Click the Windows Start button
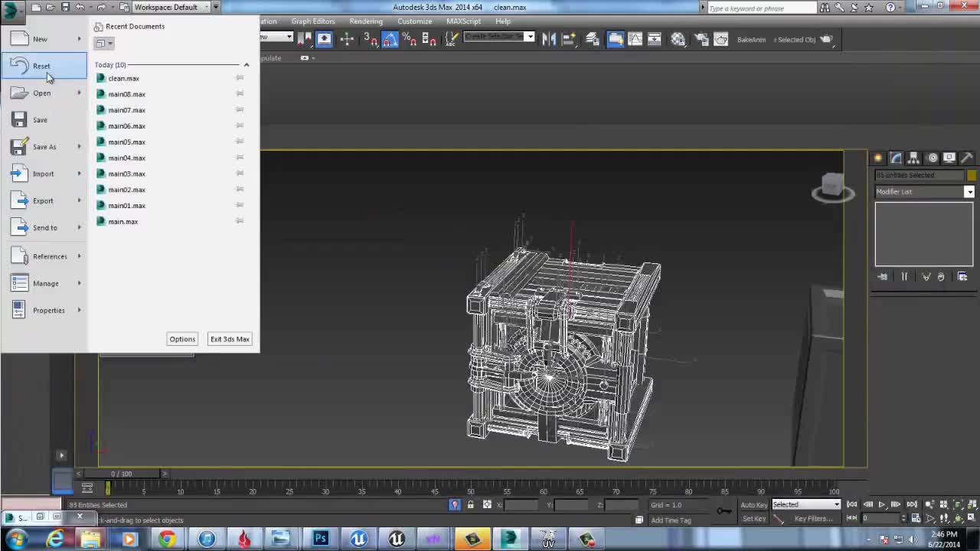Image resolution: width=980 pixels, height=551 pixels. pos(17,539)
